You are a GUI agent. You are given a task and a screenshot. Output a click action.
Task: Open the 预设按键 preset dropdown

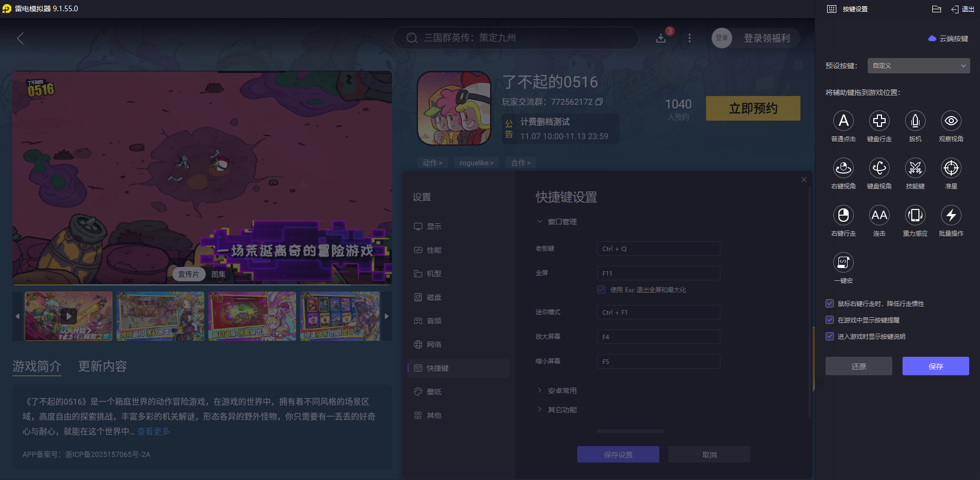[917, 65]
